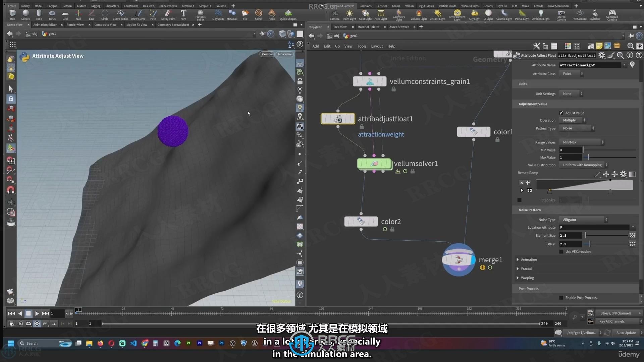This screenshot has height=362, width=644.
Task: Open the Unit Settings dropdown
Action: [x=571, y=94]
